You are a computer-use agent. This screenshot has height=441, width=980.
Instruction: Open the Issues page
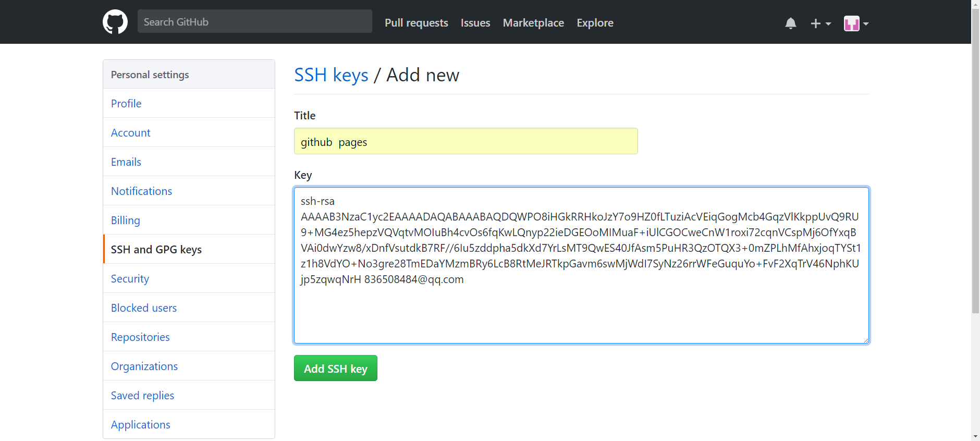[x=475, y=23]
